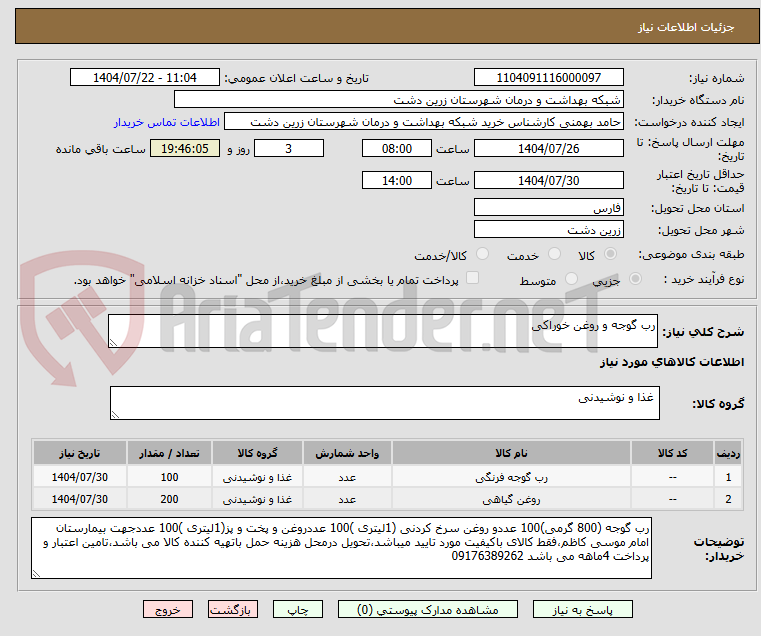Click the پاسخ به نیاز button
This screenshot has height=636, width=761.
(582, 609)
